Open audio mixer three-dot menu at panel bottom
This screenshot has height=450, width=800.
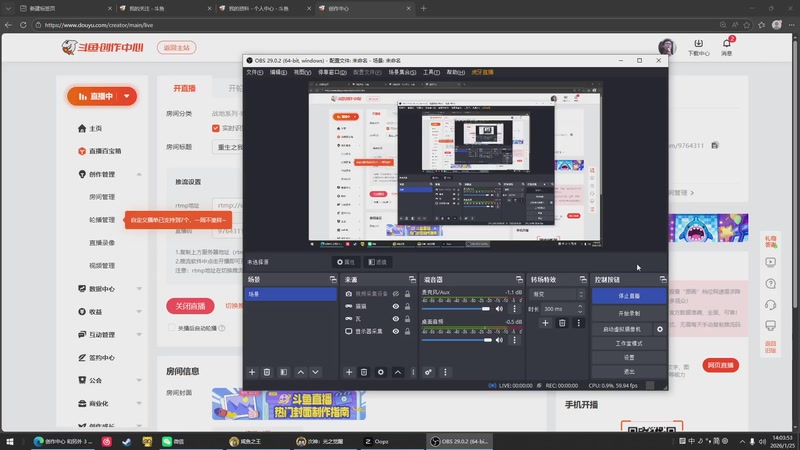[x=445, y=372]
